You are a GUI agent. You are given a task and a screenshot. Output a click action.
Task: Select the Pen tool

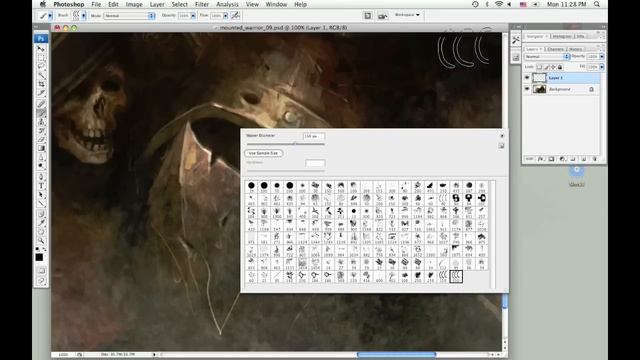pyautogui.click(x=41, y=177)
